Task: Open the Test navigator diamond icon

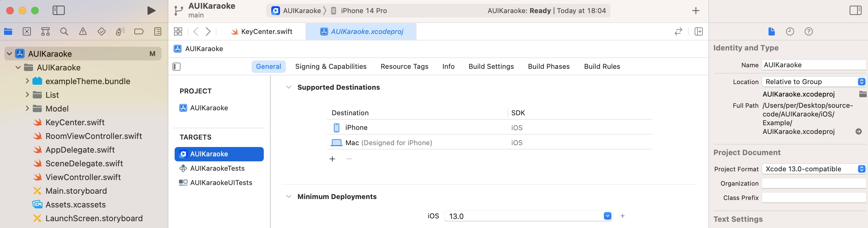Action: [x=101, y=32]
